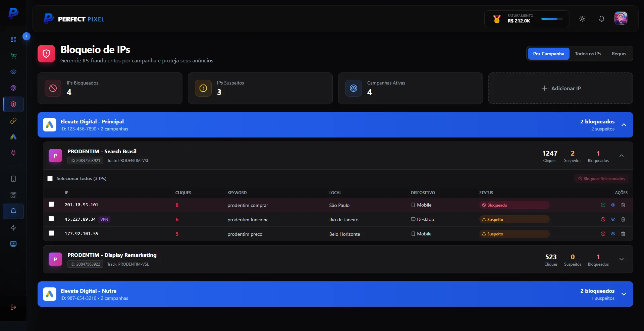This screenshot has width=644, height=331.
Task: Click the QR code sidebar icon
Action: 13,195
